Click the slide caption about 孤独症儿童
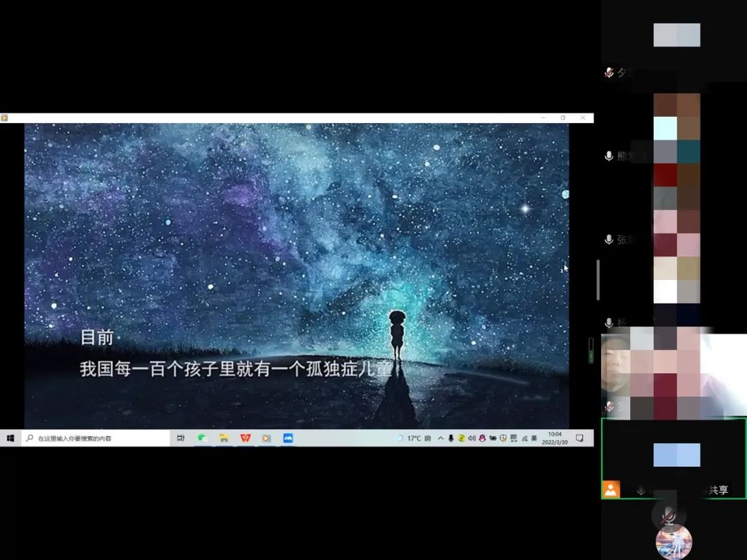747x560 pixels. point(235,368)
